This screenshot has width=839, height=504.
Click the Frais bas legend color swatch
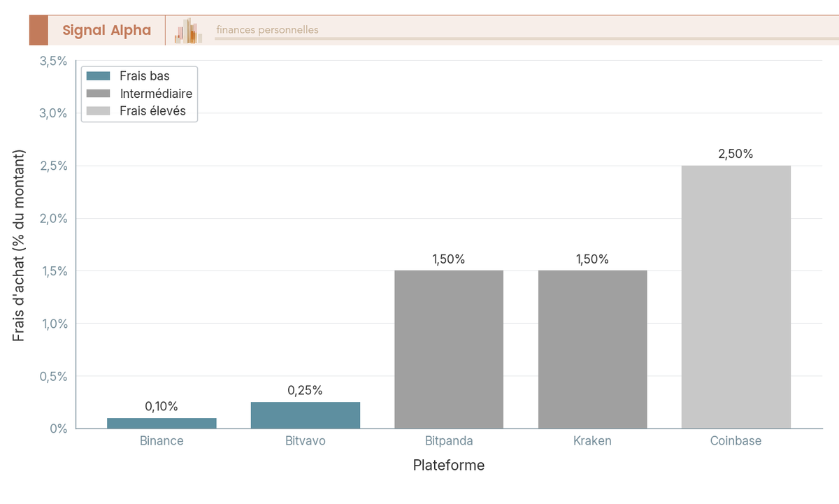pyautogui.click(x=98, y=76)
